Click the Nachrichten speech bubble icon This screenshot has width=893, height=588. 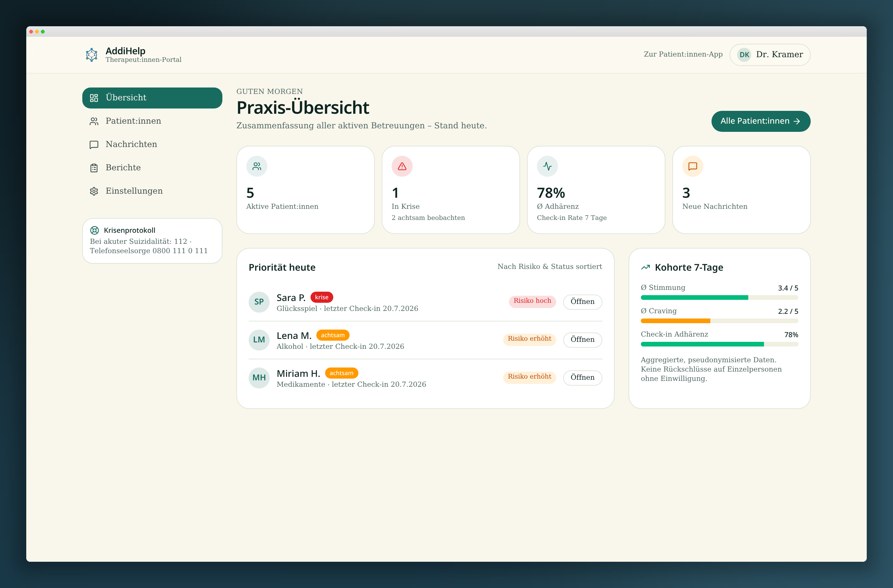pos(94,145)
